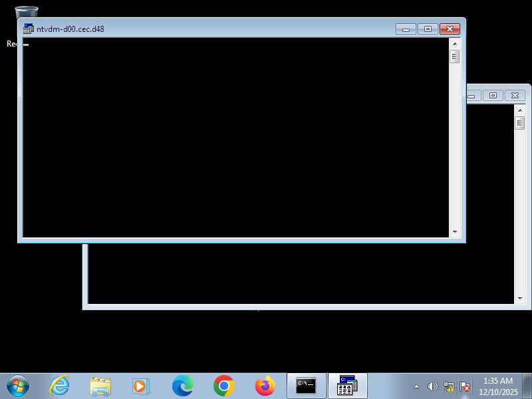532x399 pixels.
Task: Launch Firefox from the taskbar
Action: (265, 386)
